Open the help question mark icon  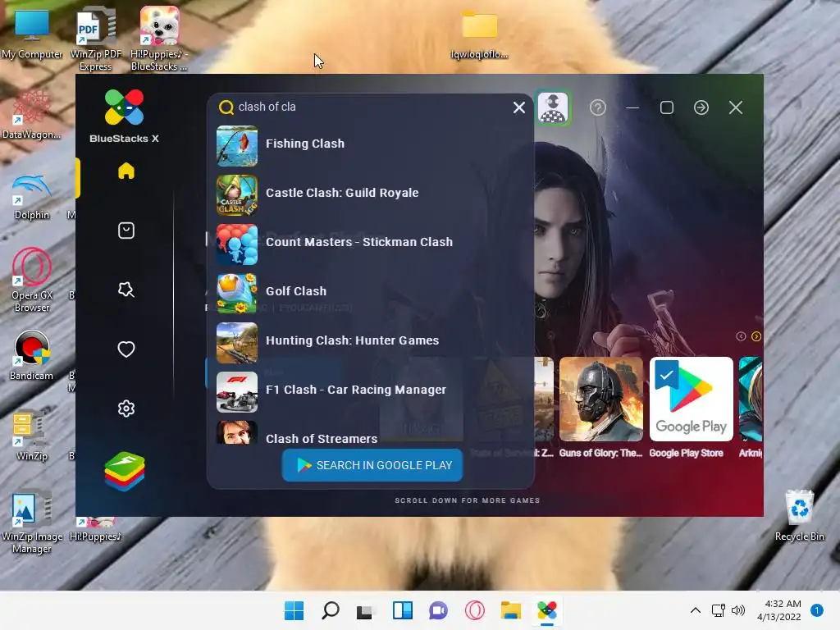coord(598,107)
